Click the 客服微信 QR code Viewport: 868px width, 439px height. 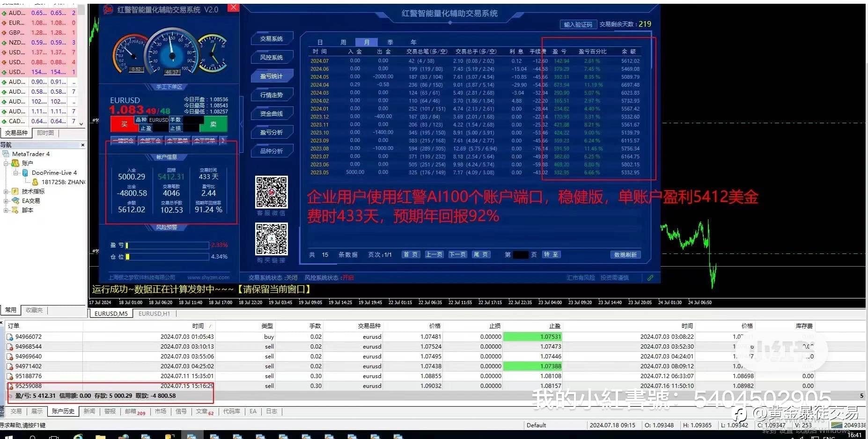coord(272,192)
